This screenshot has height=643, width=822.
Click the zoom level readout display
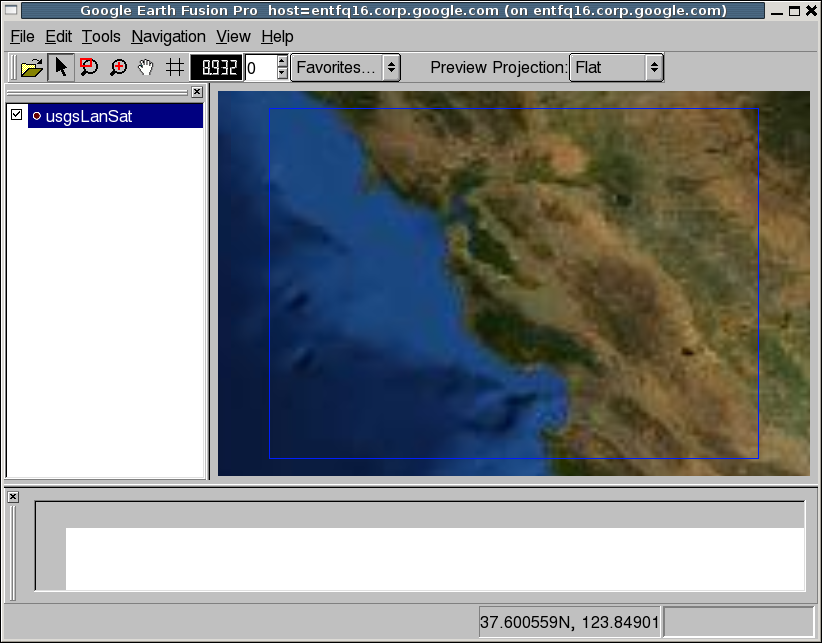tap(214, 67)
